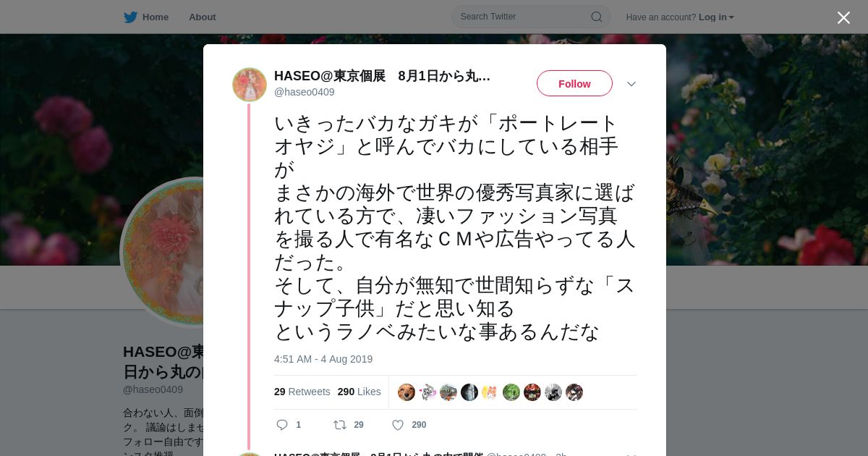
Task: Click the first liker avatar
Action: 407,392
